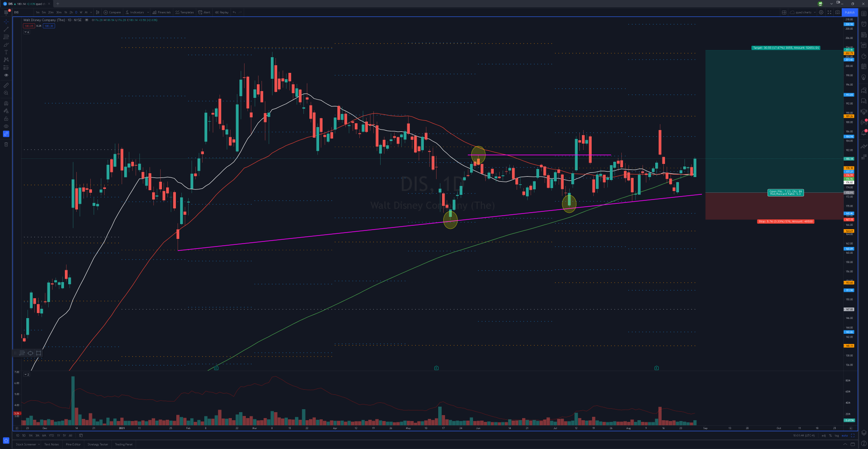Toggle magnet mode for drawings
The image size is (868, 449).
6,103
